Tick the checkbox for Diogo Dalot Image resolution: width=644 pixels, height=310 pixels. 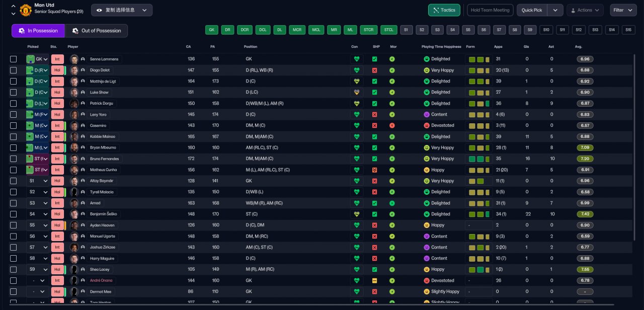pyautogui.click(x=14, y=70)
